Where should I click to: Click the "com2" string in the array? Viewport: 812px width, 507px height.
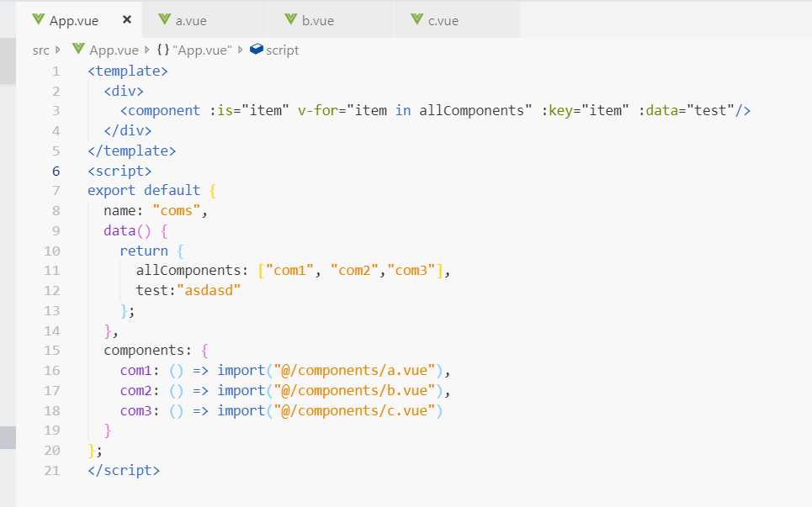(x=354, y=271)
